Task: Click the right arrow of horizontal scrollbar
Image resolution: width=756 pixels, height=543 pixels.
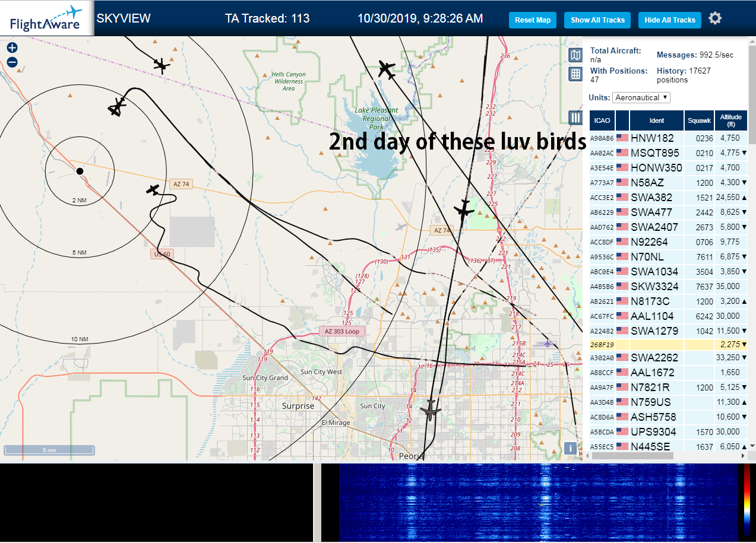Action: click(x=742, y=456)
